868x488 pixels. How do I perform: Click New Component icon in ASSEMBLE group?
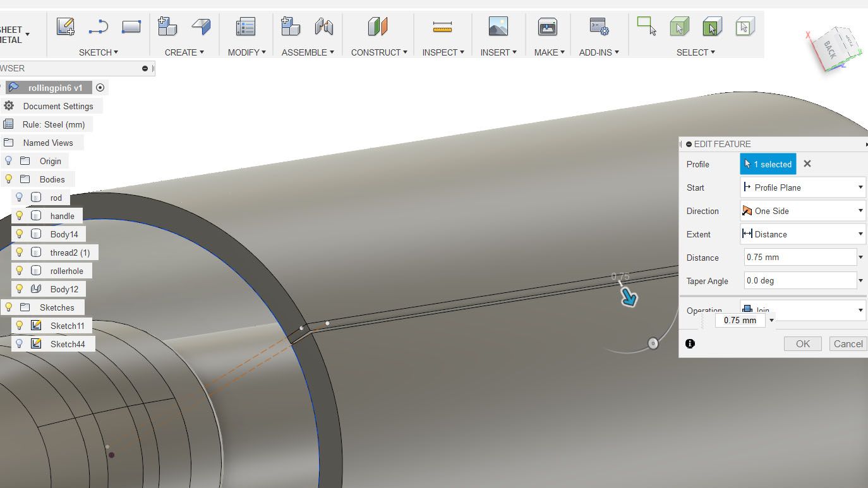pyautogui.click(x=291, y=27)
